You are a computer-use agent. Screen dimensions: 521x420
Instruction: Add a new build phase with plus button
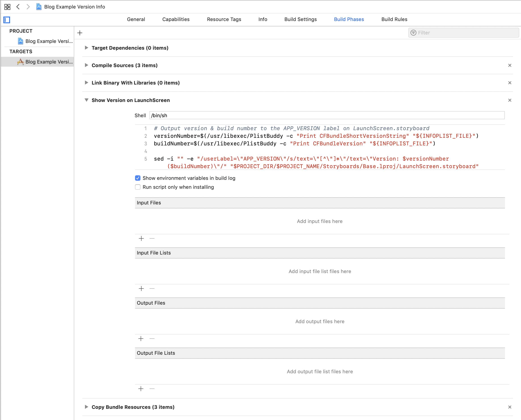pyautogui.click(x=80, y=33)
